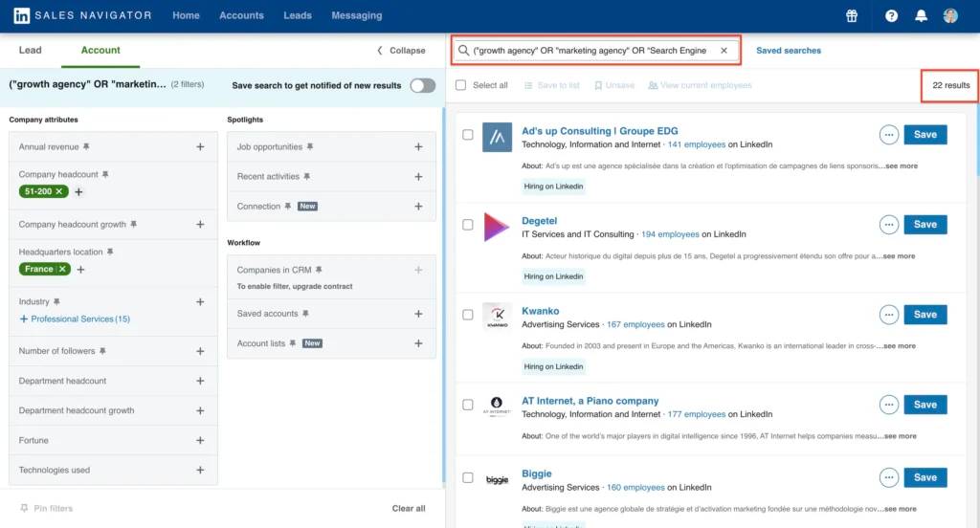Check the Select all checkbox
The width and height of the screenshot is (980, 528).
click(x=461, y=85)
